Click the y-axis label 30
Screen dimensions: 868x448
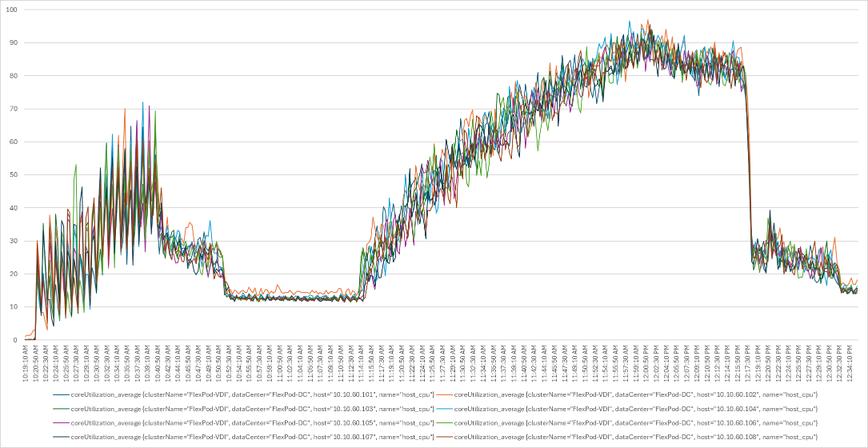click(13, 241)
